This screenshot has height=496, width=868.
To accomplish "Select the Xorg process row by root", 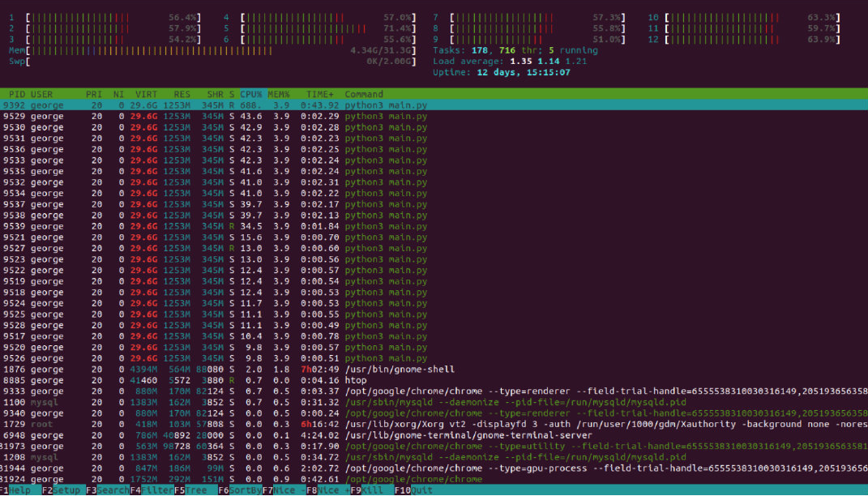I will tap(434, 424).
